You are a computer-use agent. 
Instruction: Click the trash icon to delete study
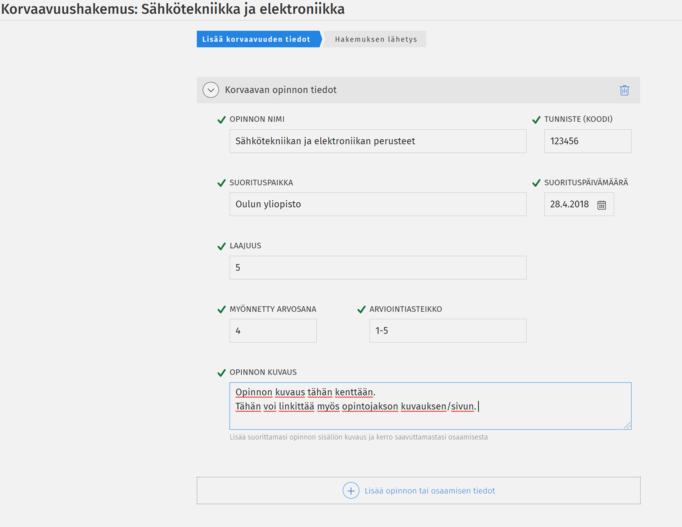[x=624, y=90]
